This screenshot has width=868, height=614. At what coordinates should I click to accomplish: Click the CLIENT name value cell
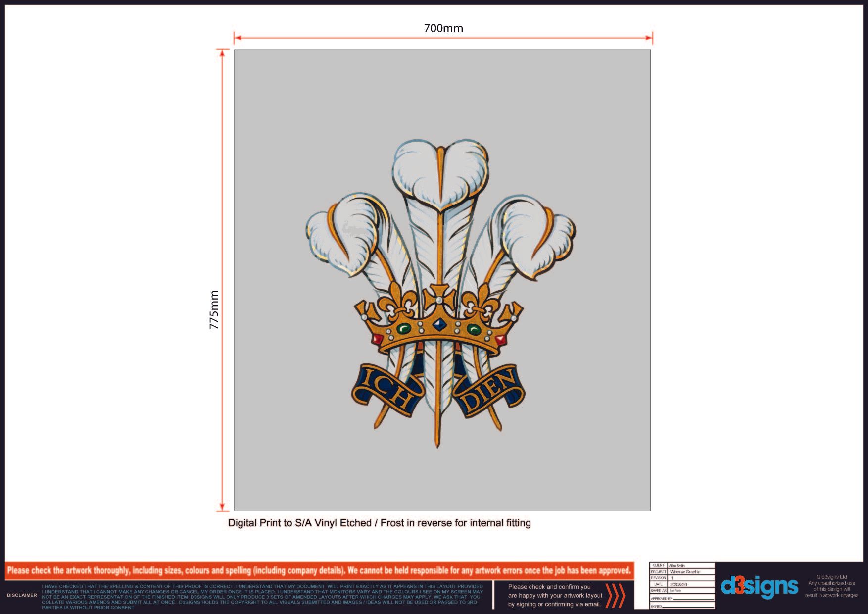tap(691, 565)
